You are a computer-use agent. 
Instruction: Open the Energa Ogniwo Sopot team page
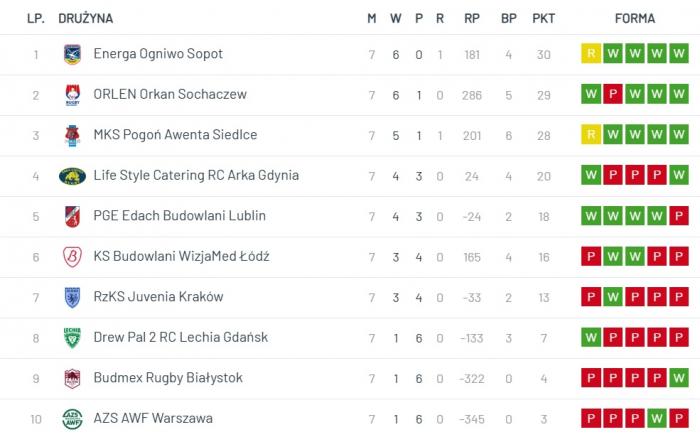[x=158, y=54]
